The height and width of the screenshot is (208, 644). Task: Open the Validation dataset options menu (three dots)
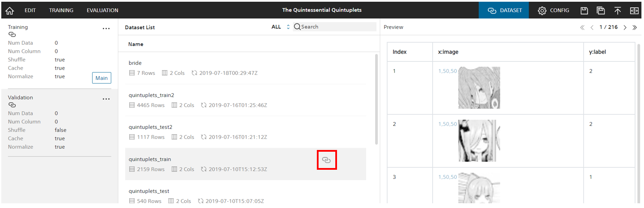pos(106,99)
